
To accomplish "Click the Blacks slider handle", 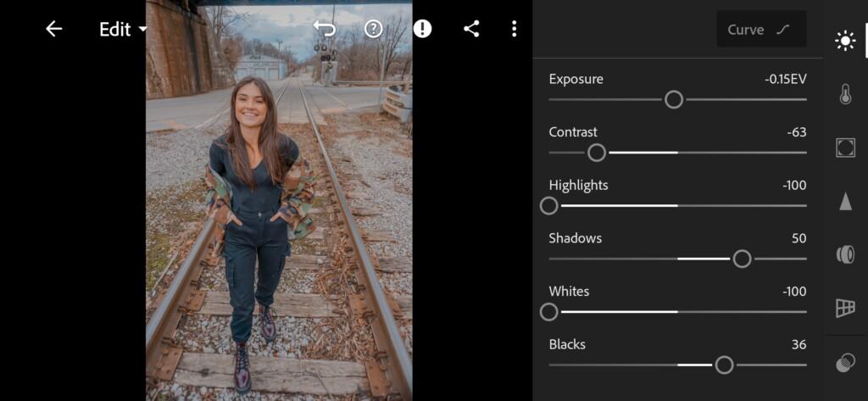I will [x=724, y=365].
